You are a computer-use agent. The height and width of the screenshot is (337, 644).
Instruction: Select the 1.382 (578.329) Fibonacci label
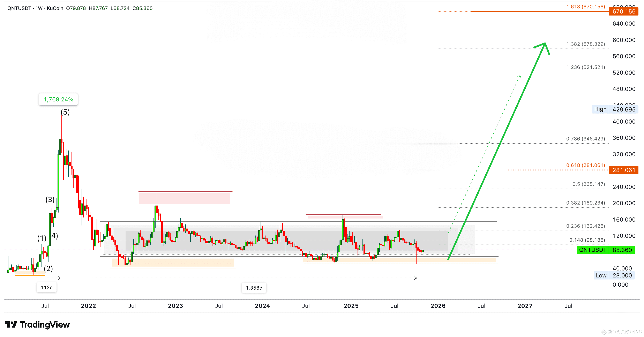pyautogui.click(x=585, y=44)
